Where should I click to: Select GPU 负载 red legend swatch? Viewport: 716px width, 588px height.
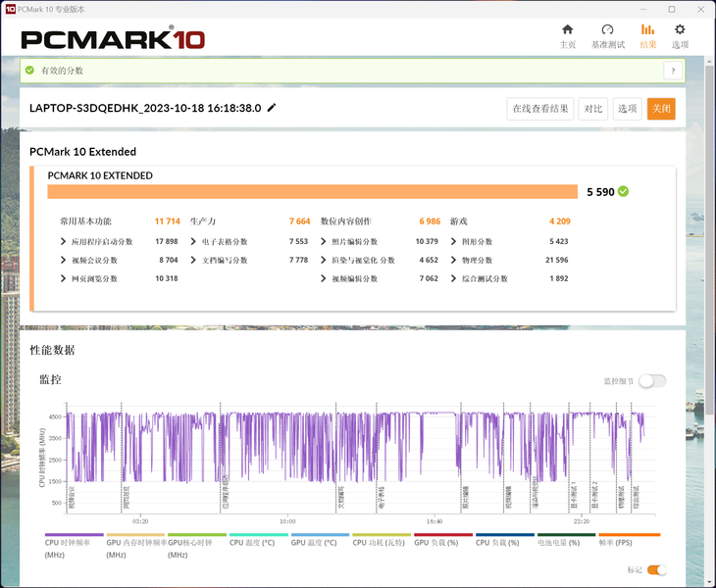[443, 535]
